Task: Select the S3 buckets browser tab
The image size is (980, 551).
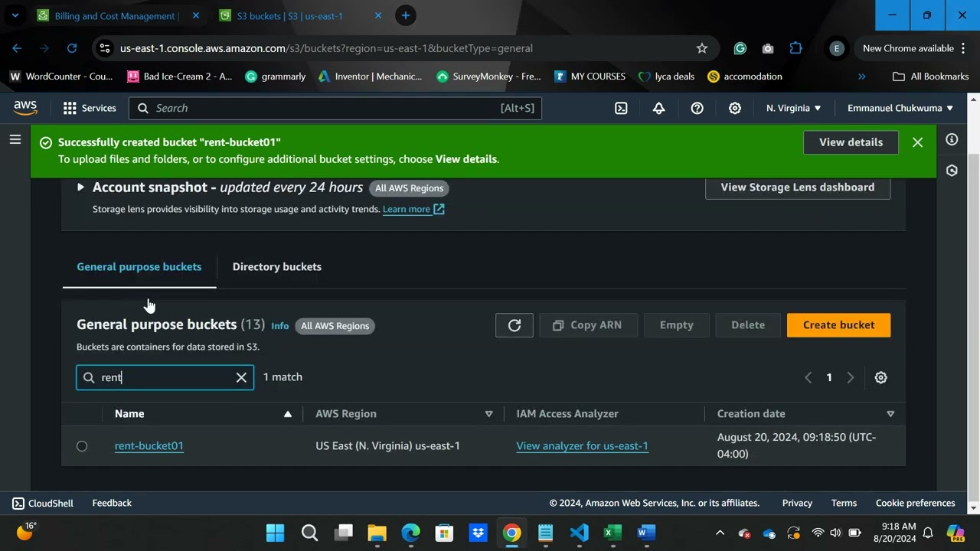Action: coord(299,15)
